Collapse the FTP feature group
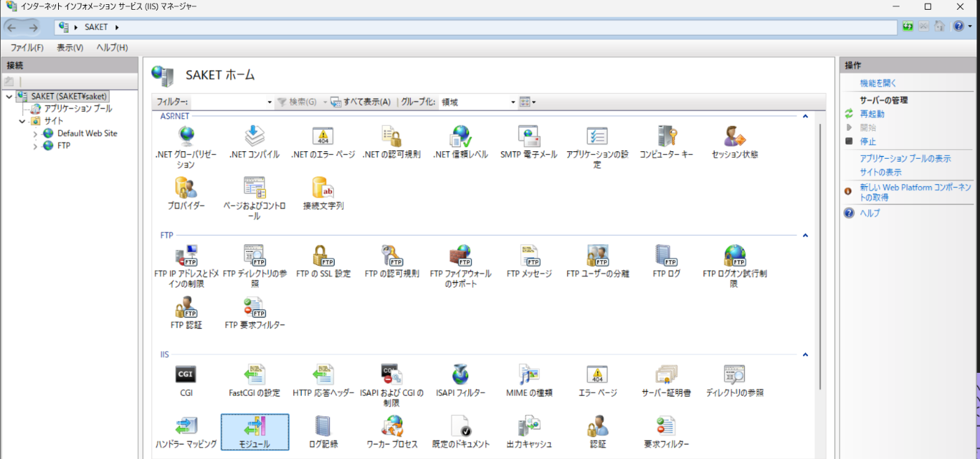Viewport: 980px width, 459px height. click(x=805, y=236)
